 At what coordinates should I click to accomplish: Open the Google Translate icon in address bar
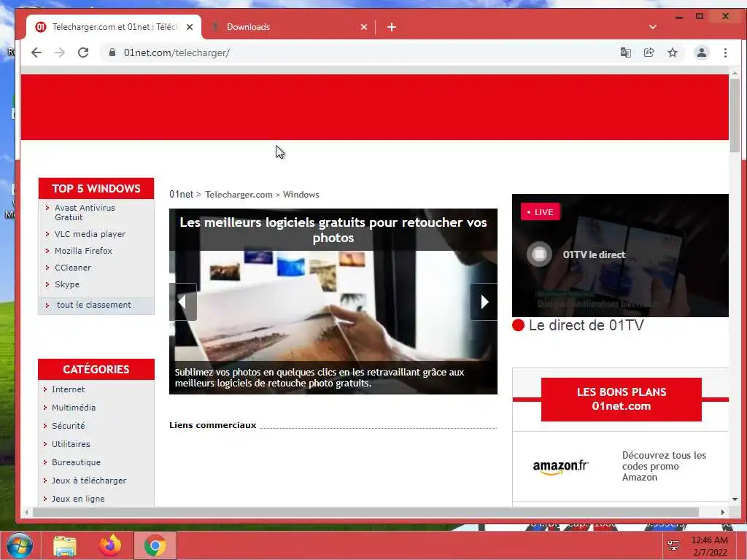click(x=625, y=52)
